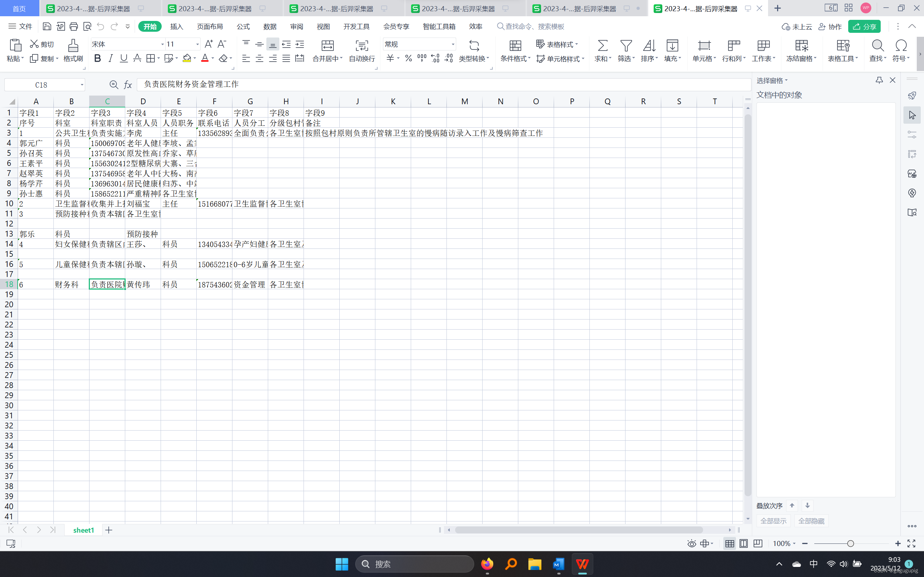Click the Merge and Center (合并居中) icon

coord(327,46)
